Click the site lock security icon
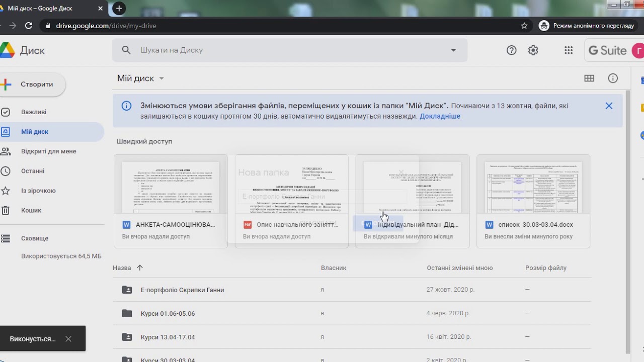The image size is (644, 362). pyautogui.click(x=48, y=26)
